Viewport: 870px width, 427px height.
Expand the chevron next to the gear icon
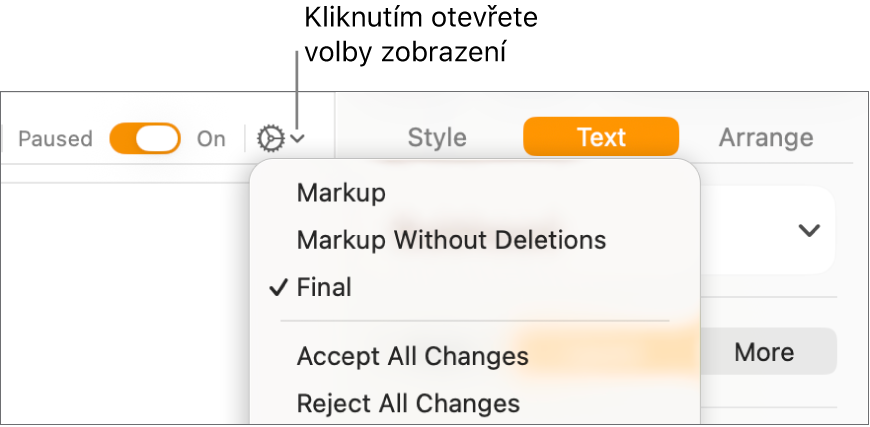pos(297,139)
